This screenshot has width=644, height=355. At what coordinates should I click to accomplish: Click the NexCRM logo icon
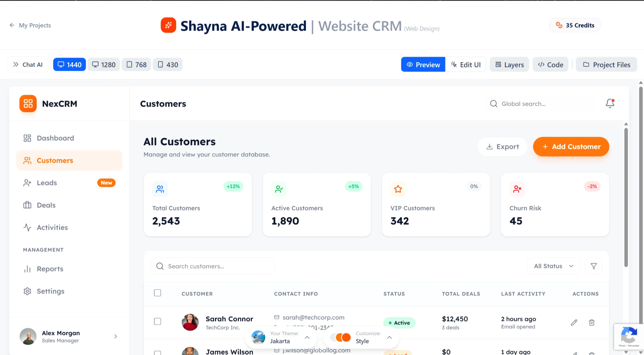28,104
